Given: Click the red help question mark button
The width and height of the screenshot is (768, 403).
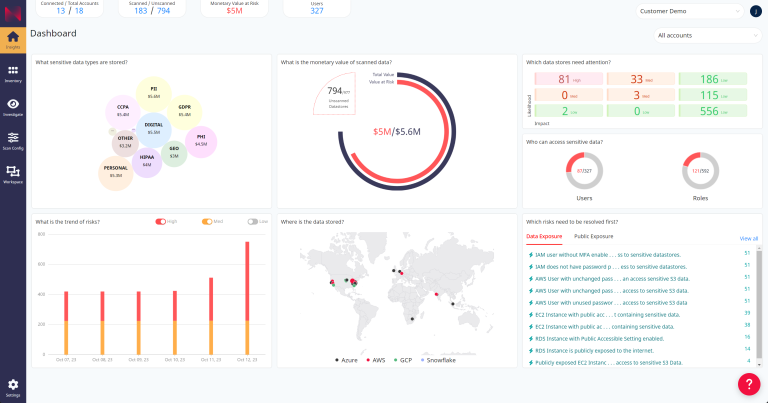Looking at the screenshot, I should coord(749,384).
